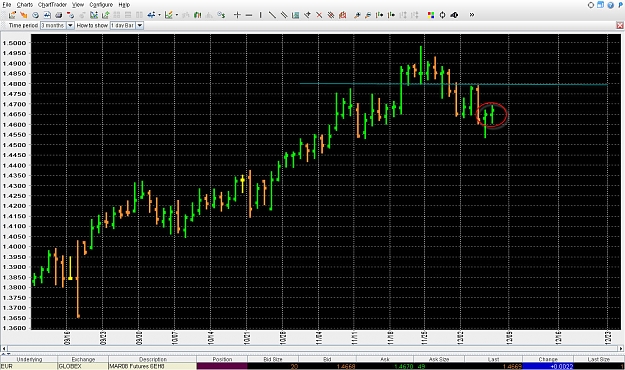Viewport: 625px width, 370px height.
Task: Click the Position column header
Action: point(222,359)
